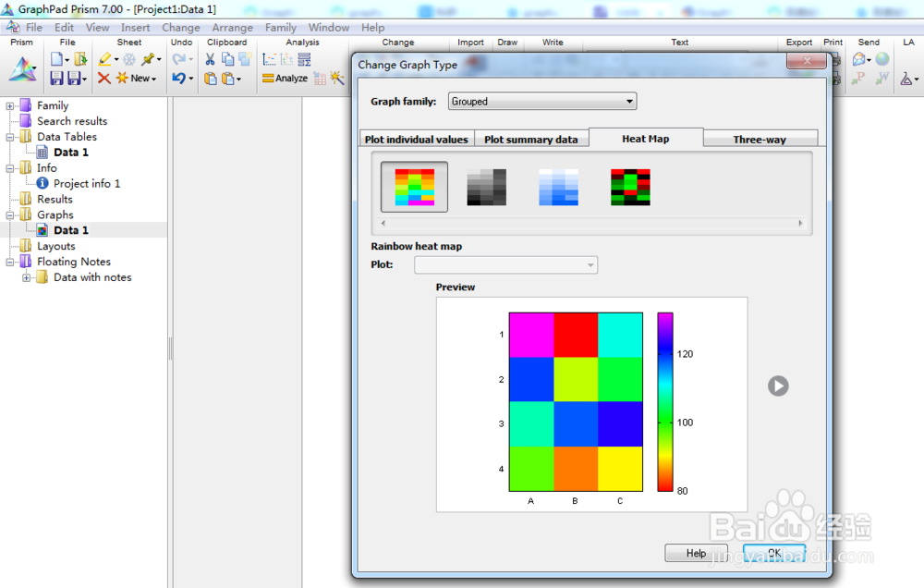Image resolution: width=924 pixels, height=588 pixels.
Task: Click the Paste clipboard icon
Action: click(x=211, y=79)
